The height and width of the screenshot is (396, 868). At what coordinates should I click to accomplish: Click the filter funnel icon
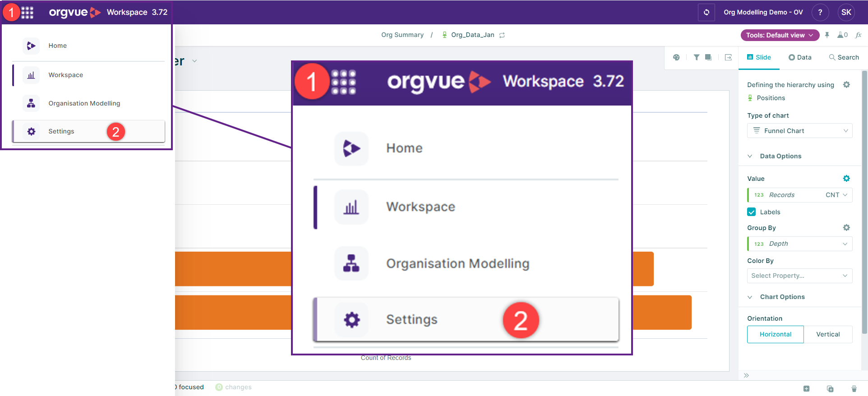pyautogui.click(x=697, y=57)
